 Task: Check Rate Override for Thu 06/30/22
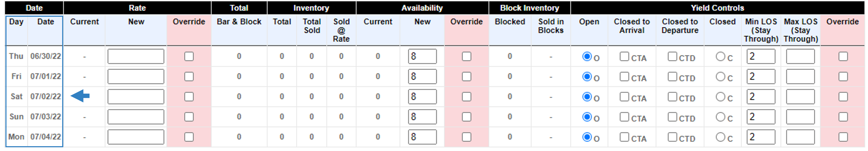(189, 56)
